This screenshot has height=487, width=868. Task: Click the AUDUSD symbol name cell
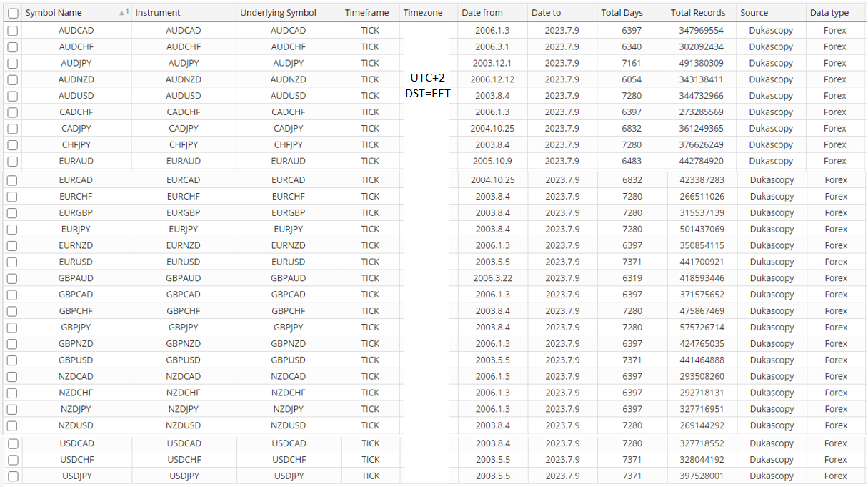[76, 96]
